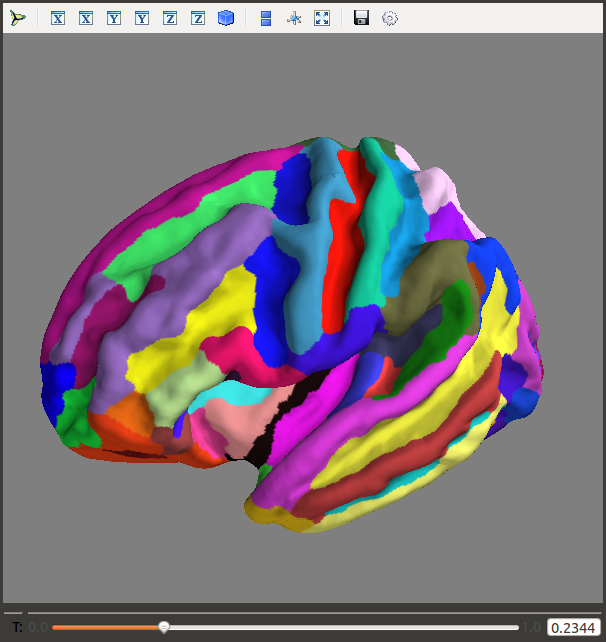Image resolution: width=606 pixels, height=642 pixels.
Task: Click the time value field showing 0.2344
Action: click(573, 627)
